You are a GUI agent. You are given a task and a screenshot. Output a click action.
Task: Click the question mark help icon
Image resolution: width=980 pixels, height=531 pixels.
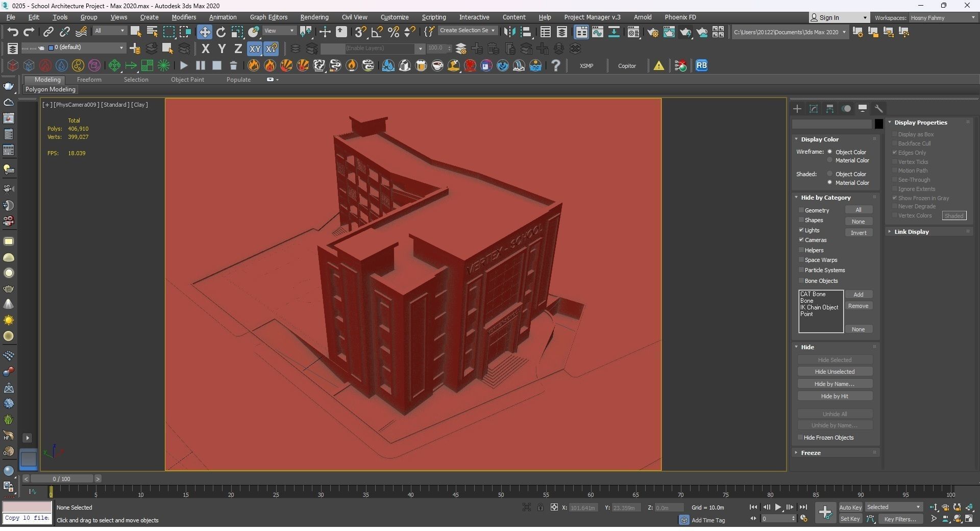coord(556,65)
